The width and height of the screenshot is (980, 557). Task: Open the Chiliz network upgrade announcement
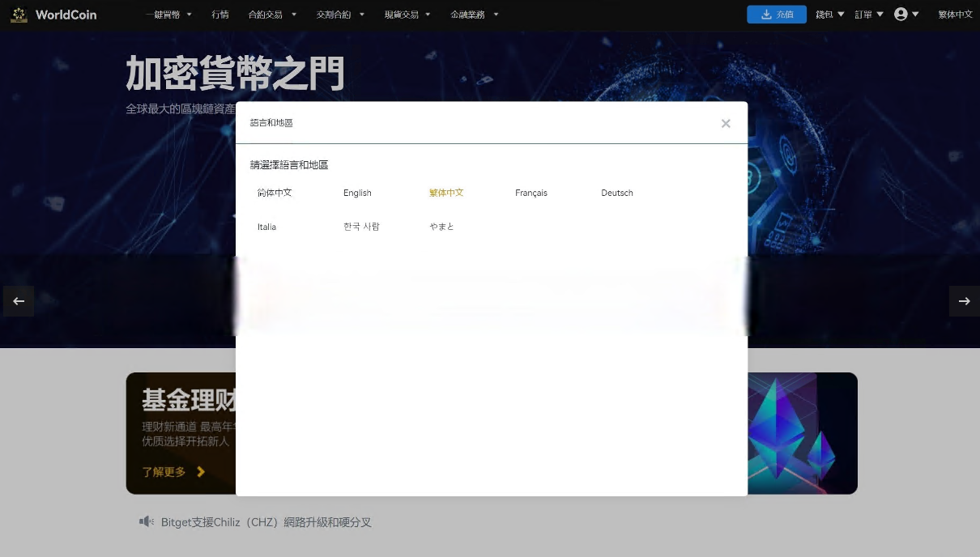click(266, 522)
